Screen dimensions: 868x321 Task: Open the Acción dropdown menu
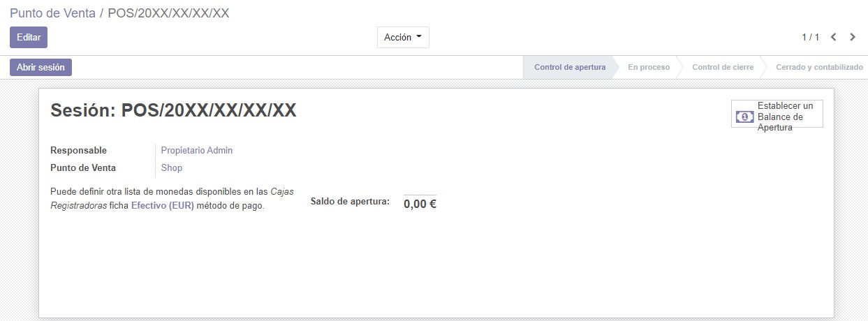(403, 37)
